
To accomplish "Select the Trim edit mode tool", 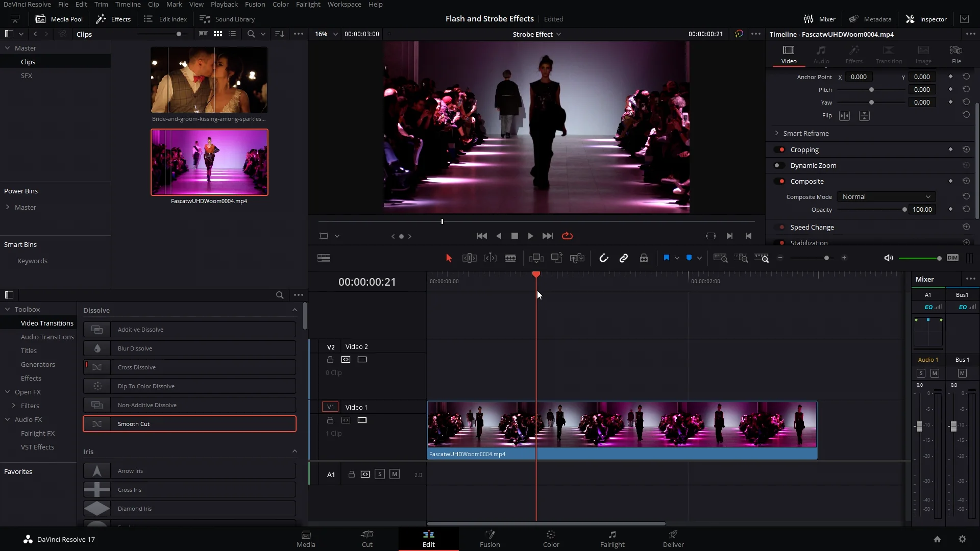I will coord(469,258).
